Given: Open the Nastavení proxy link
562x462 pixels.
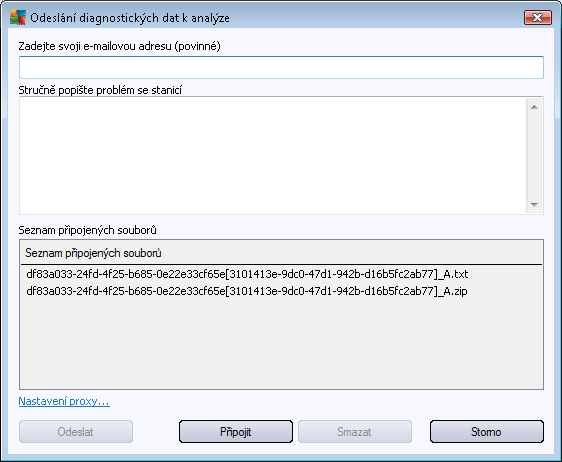Looking at the screenshot, I should pos(64,401).
